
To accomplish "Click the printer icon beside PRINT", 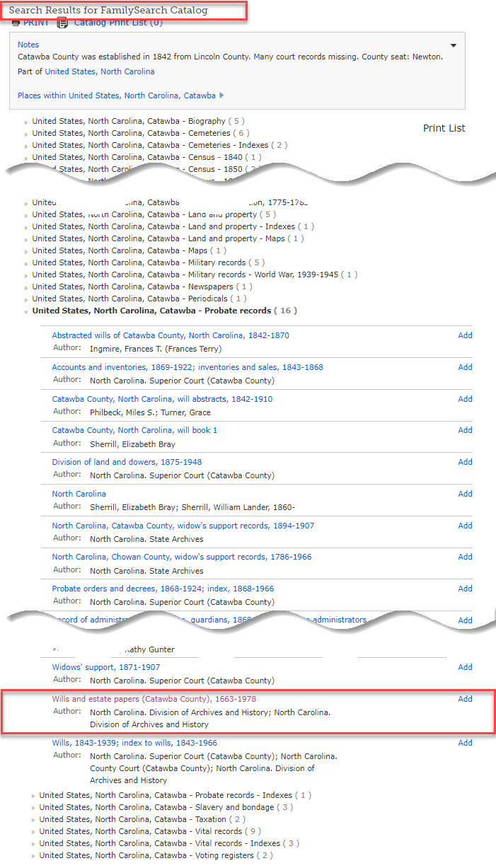I will point(16,23).
